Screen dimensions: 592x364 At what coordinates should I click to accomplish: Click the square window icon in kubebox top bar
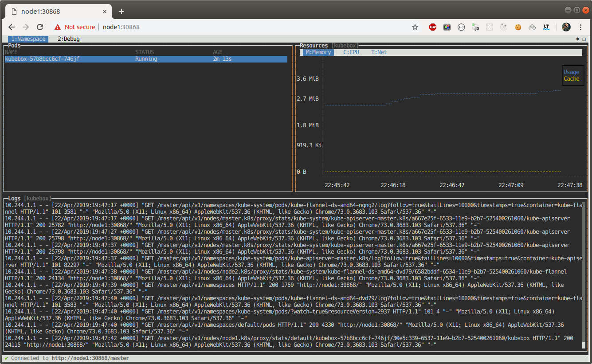pyautogui.click(x=584, y=39)
